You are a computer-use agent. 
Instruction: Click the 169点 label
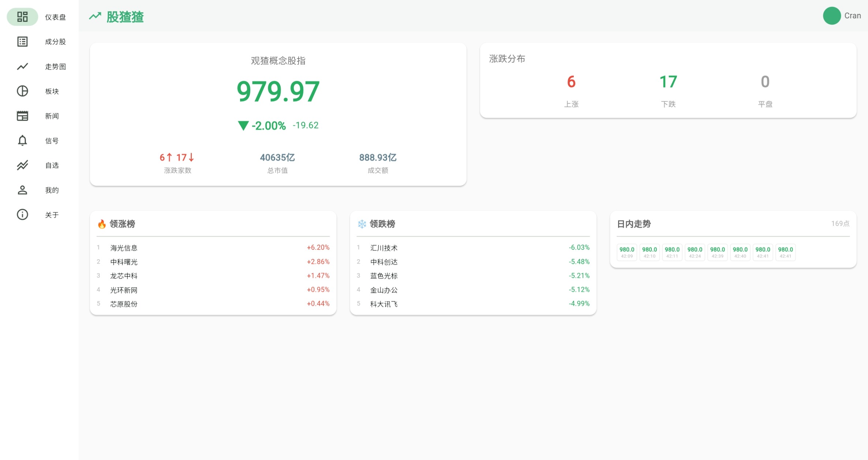click(x=840, y=223)
